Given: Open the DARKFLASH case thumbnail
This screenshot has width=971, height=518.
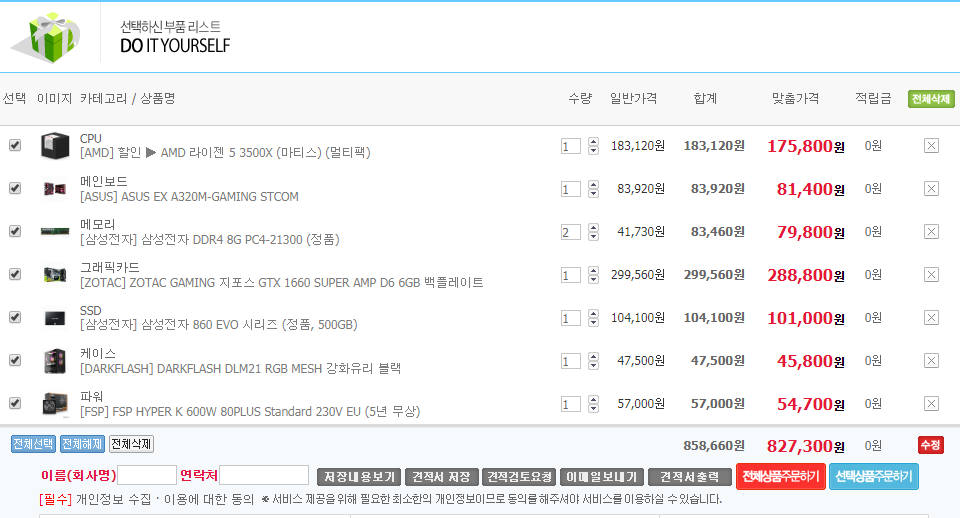Looking at the screenshot, I should [55, 361].
